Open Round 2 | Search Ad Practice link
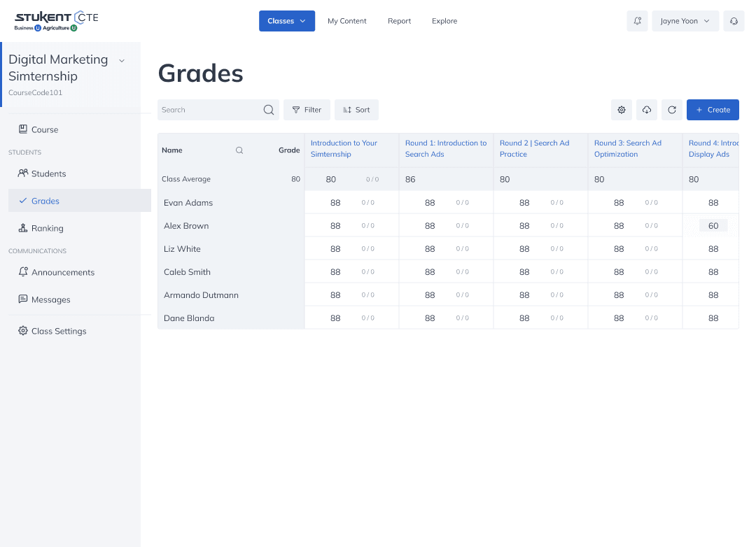Image resolution: width=756 pixels, height=547 pixels. tap(534, 148)
